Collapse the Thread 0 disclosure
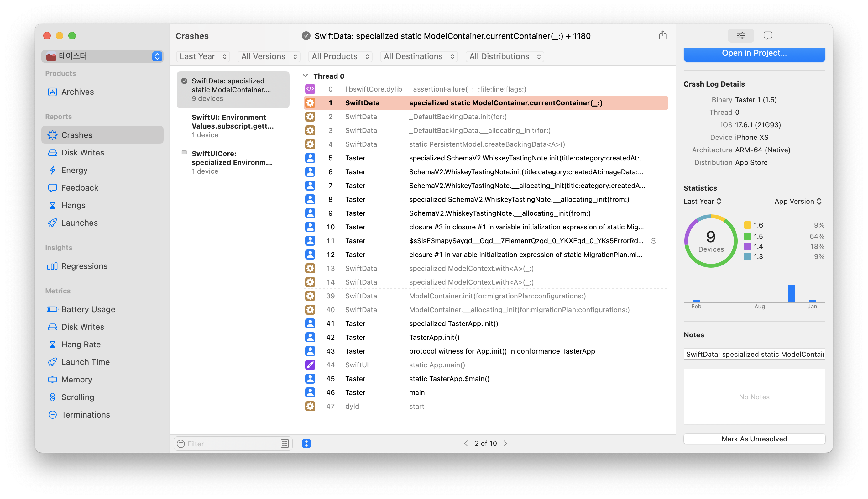868x499 pixels. click(305, 76)
